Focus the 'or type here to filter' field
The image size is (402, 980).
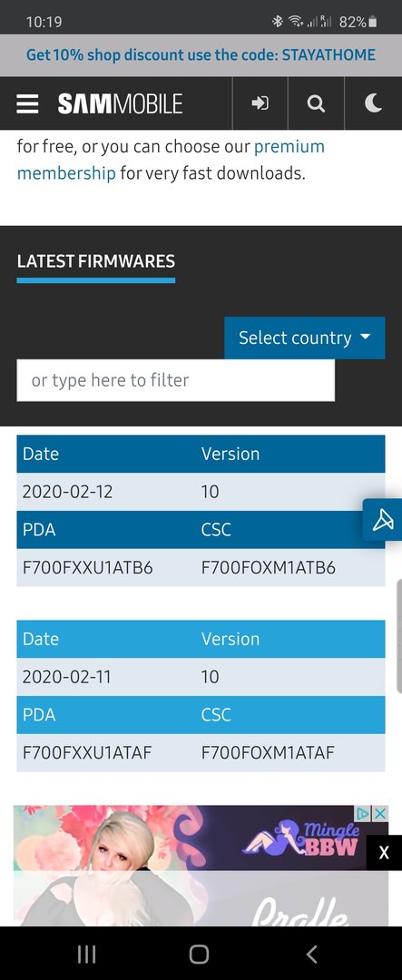pyautogui.click(x=176, y=380)
